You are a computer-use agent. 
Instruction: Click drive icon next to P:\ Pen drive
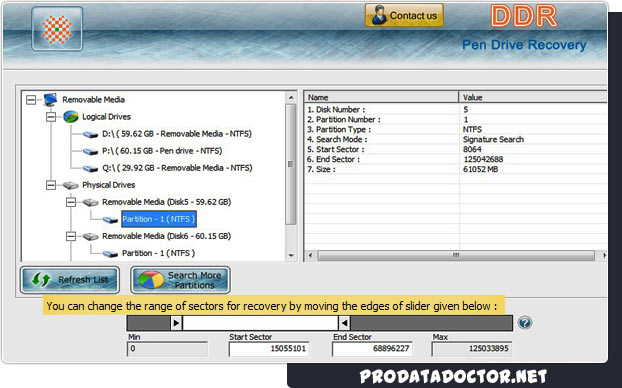coord(90,152)
